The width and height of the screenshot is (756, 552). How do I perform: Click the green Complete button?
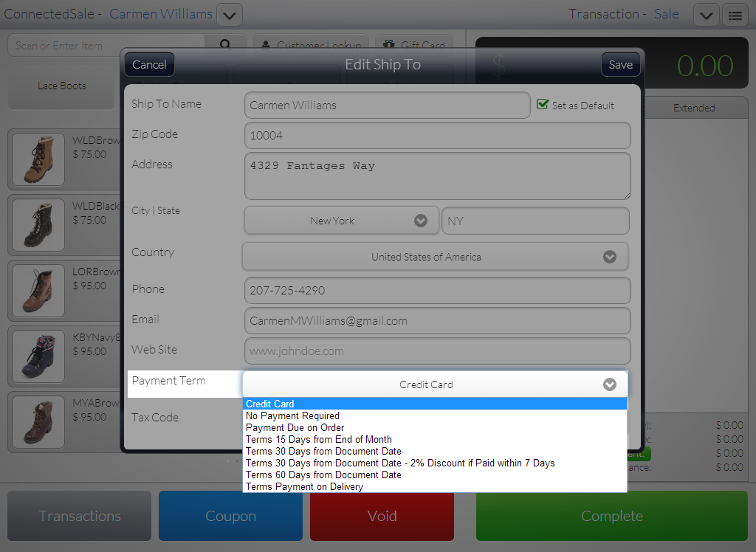tap(612, 516)
